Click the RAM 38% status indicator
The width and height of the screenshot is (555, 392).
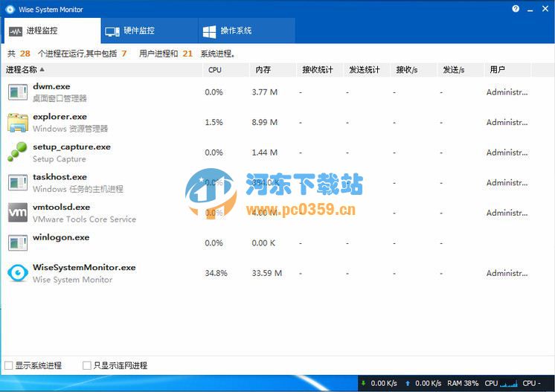tap(463, 384)
